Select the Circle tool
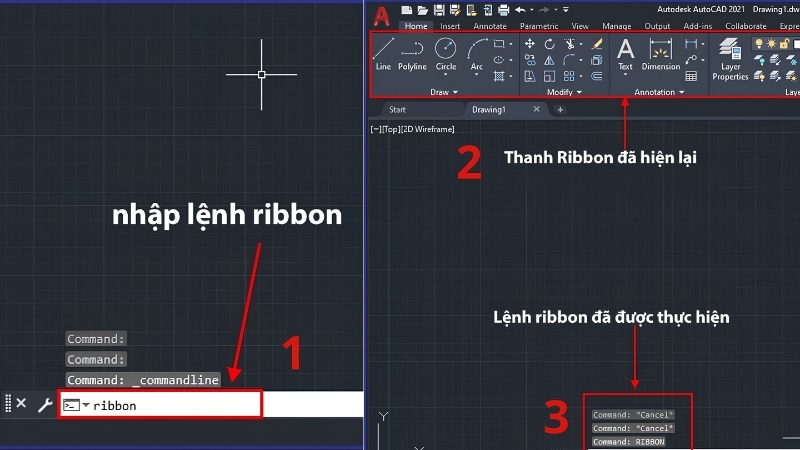The height and width of the screenshot is (450, 800). click(x=445, y=54)
